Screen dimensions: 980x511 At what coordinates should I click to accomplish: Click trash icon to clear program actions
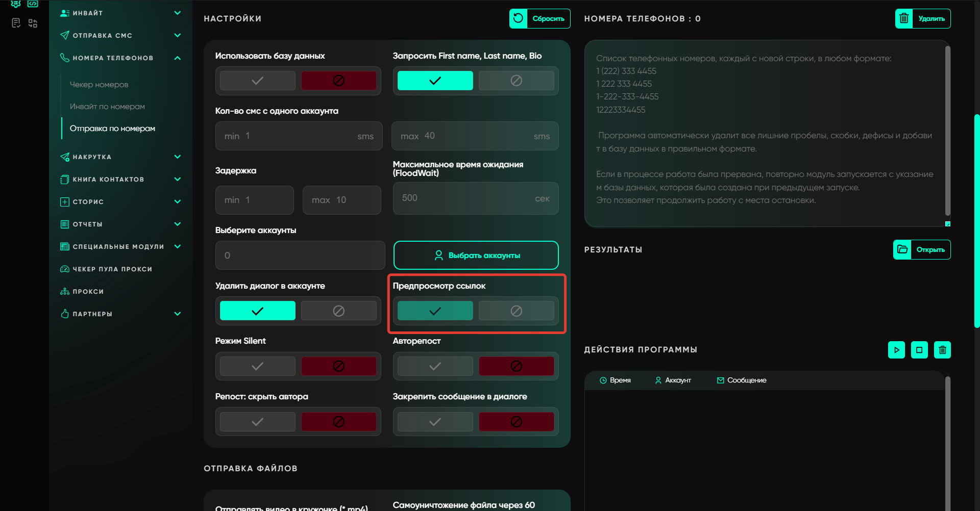[x=942, y=350]
